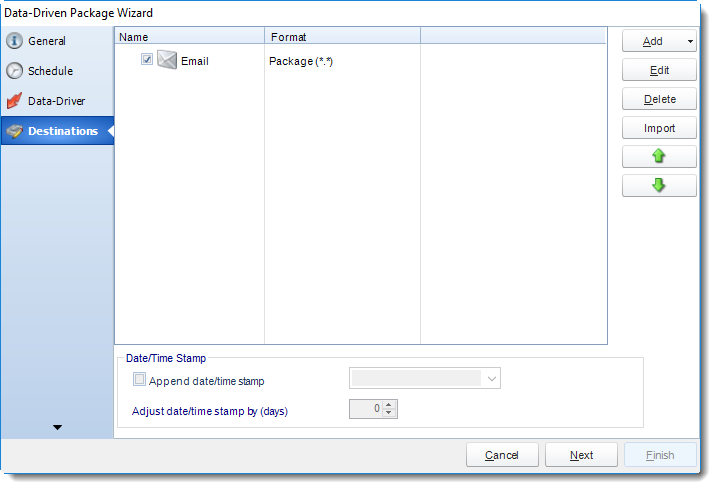Click the Data-Driver red icon
This screenshot has width=716, height=489.
point(14,101)
